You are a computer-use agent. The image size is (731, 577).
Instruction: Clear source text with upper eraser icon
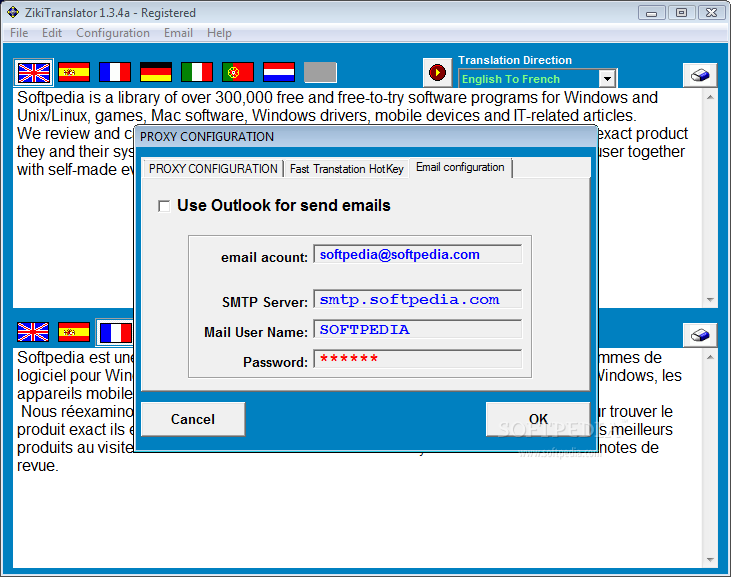click(x=700, y=75)
